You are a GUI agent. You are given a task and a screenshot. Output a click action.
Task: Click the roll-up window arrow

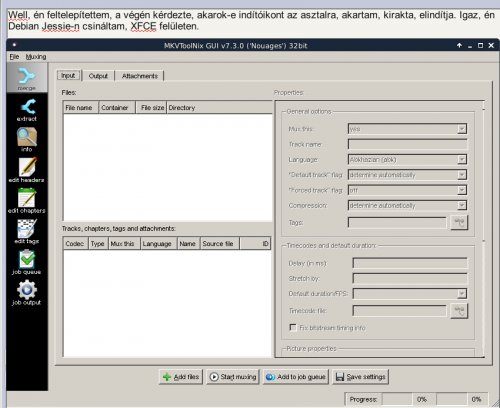pos(459,45)
